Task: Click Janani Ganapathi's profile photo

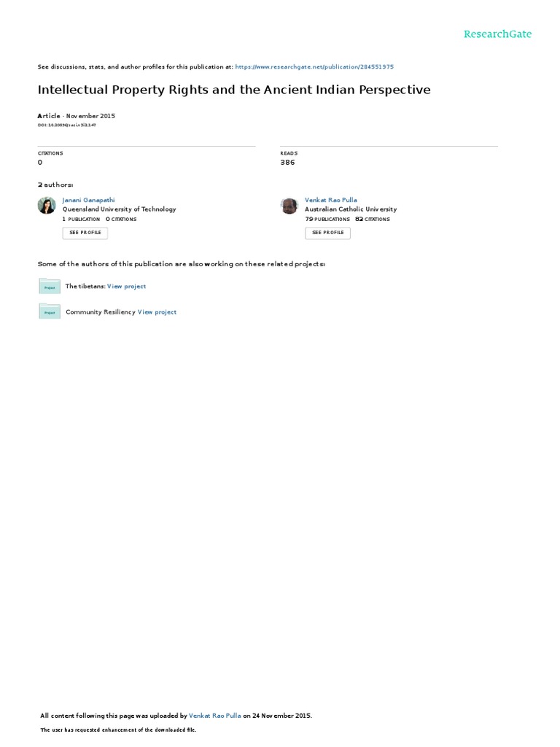Action: pos(47,206)
